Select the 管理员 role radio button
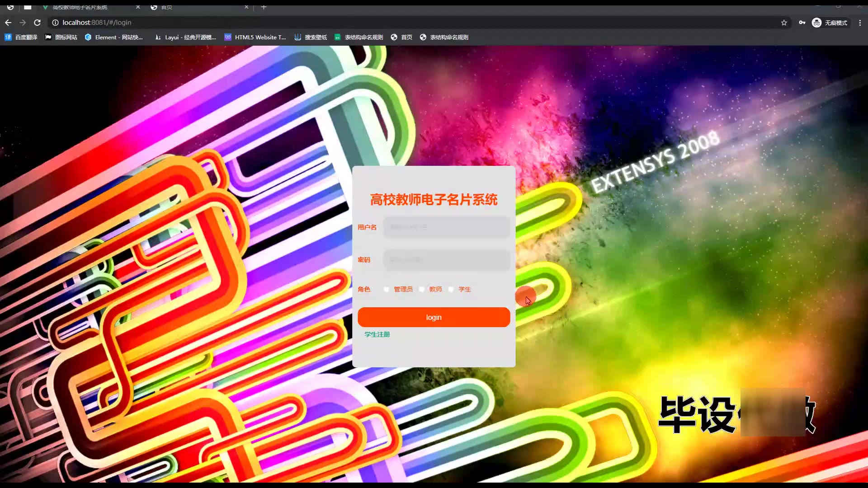This screenshot has height=488, width=868. tap(387, 289)
